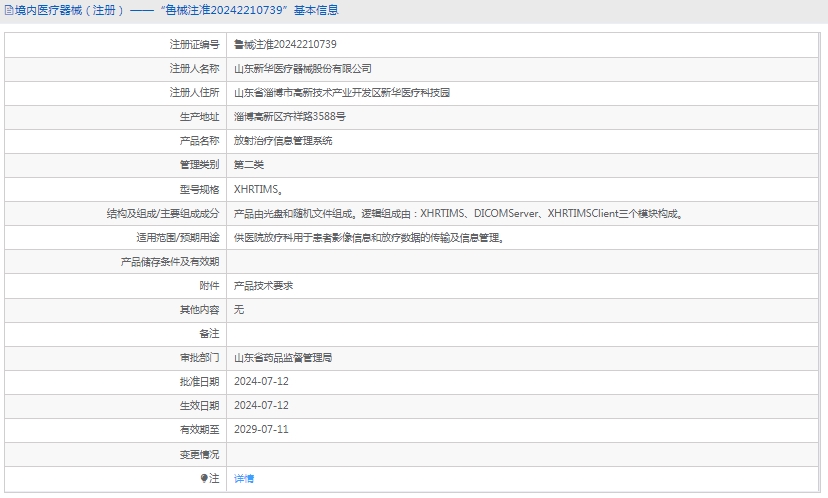828x498 pixels.
Task: Click registrant name 山东新华医疗器械股份有限公司
Action: click(302, 69)
